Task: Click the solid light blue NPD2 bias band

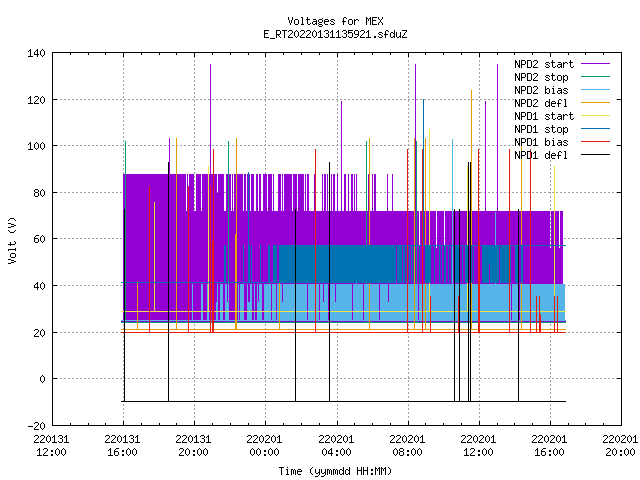Action: (424, 303)
